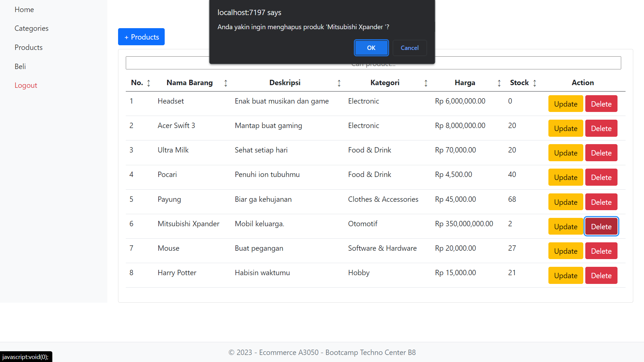Cancel the delete confirmation dialog
The width and height of the screenshot is (644, 362).
click(410, 48)
